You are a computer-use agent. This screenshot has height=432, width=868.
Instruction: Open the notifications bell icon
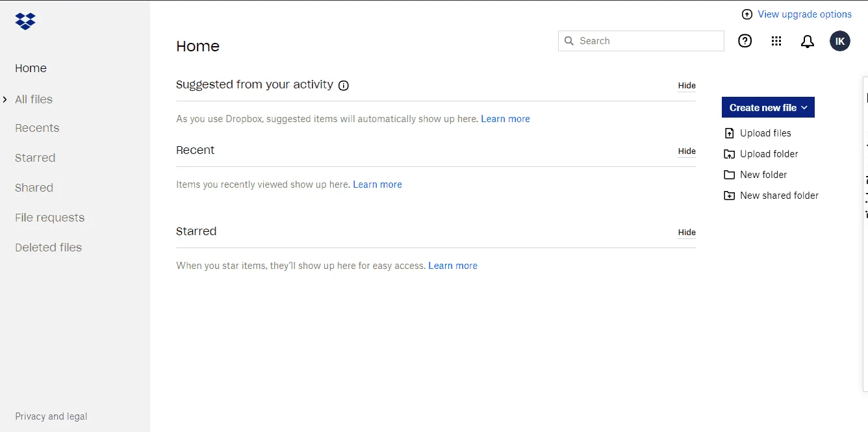coord(808,42)
